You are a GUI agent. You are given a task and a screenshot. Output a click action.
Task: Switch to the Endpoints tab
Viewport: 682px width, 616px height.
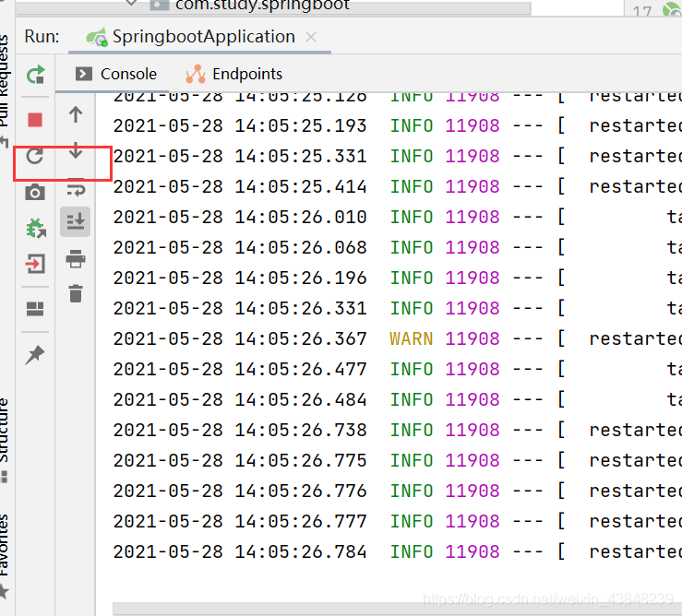click(234, 74)
